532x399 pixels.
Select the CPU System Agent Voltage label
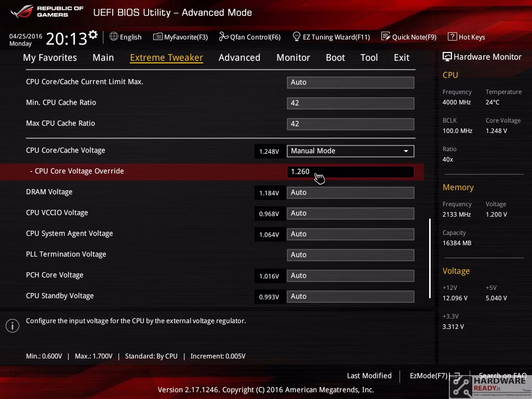tap(70, 233)
